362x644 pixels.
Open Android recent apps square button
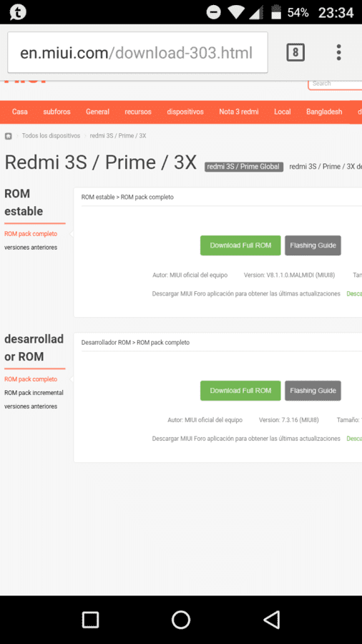coord(90,620)
